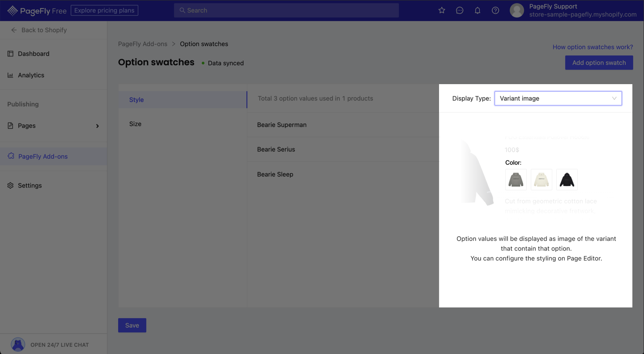Click the Bearie Superman row
The width and height of the screenshot is (644, 354).
click(343, 125)
